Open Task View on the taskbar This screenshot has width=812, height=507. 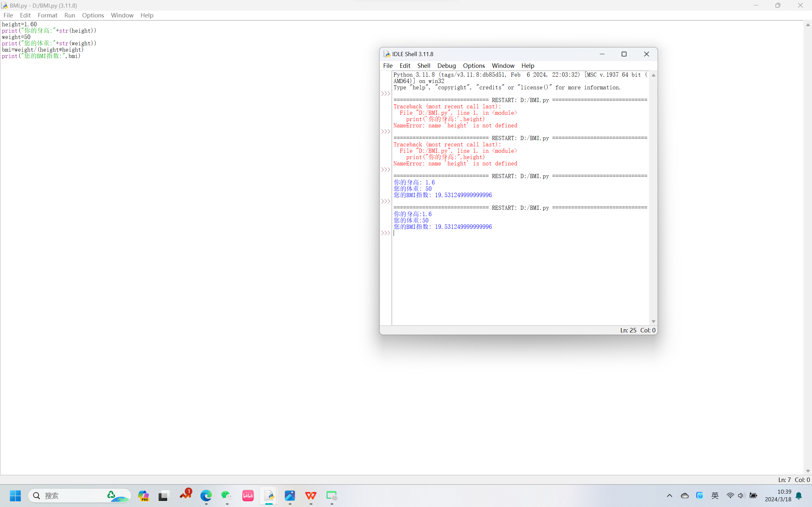point(163,495)
